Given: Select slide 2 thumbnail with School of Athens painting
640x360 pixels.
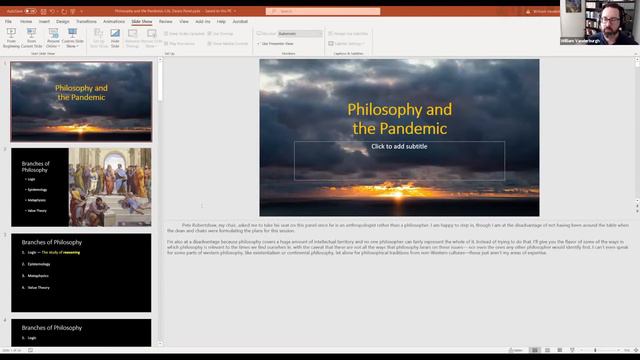Looking at the screenshot, I should click(x=81, y=187).
